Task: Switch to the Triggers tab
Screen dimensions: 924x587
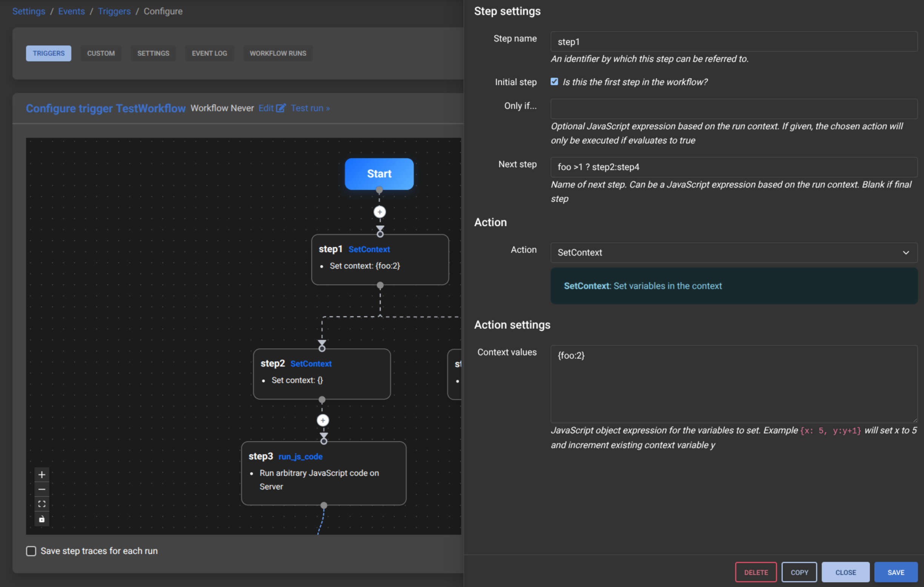Action: (x=49, y=53)
